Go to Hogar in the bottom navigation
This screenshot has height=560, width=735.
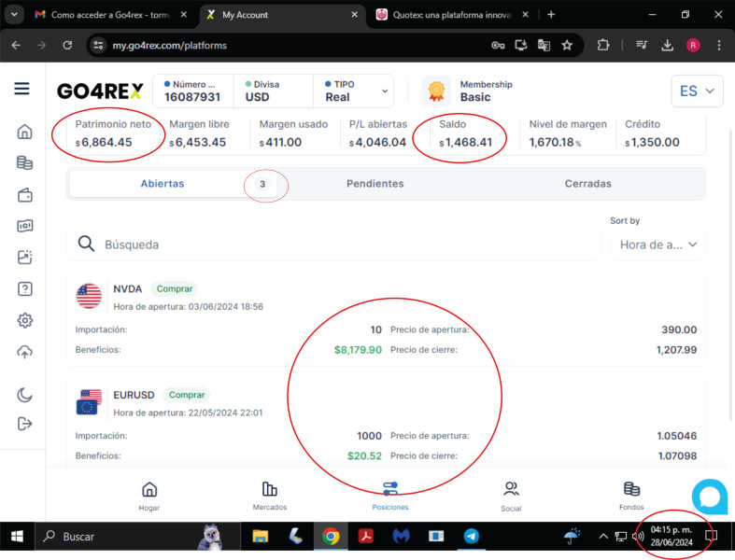coord(149,496)
